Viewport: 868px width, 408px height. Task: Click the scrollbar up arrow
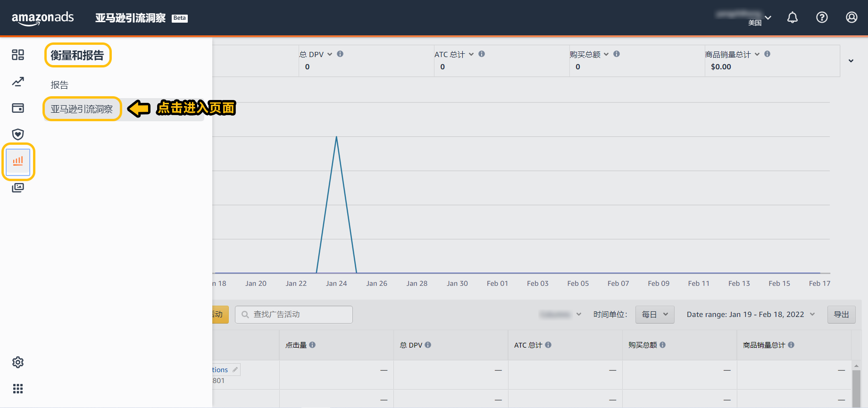pos(857,366)
